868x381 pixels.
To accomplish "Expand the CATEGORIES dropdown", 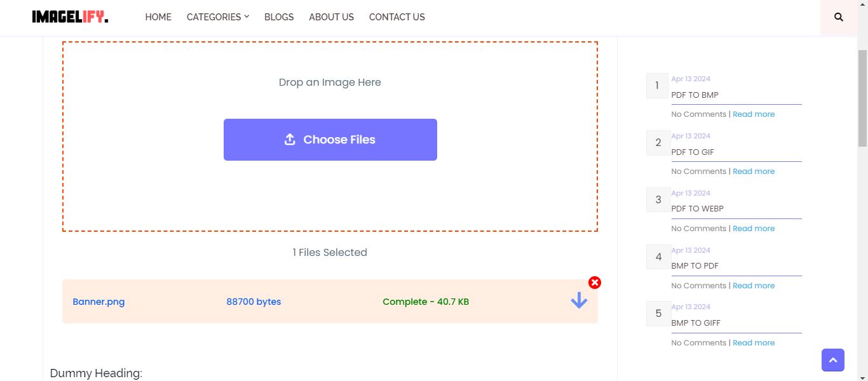I will point(214,17).
